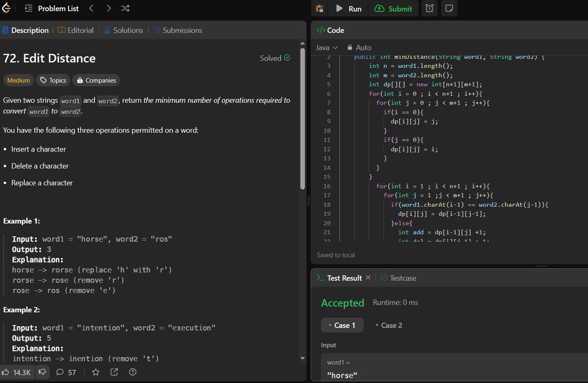Click the description panel scrollbar thumb
The image size is (588, 383).
302,119
